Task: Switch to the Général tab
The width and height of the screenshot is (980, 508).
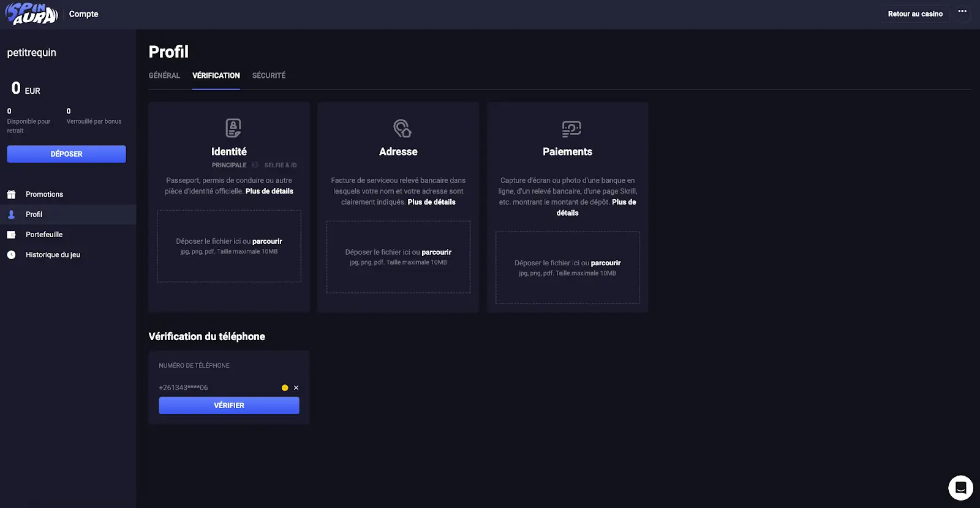Action: (x=164, y=75)
